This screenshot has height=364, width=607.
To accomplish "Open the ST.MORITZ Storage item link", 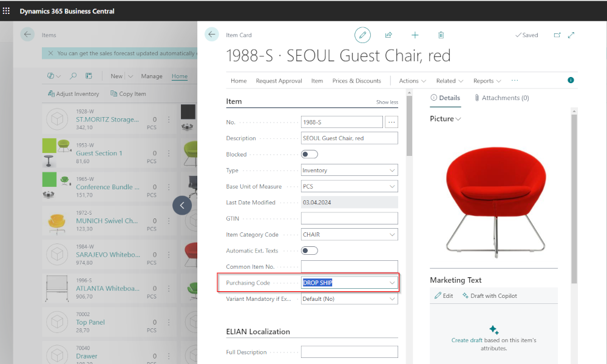I will (107, 120).
